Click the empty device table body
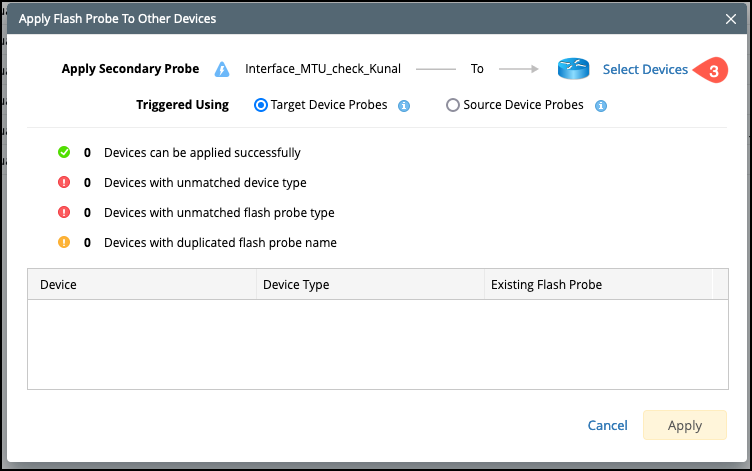This screenshot has height=471, width=752. pyautogui.click(x=376, y=343)
